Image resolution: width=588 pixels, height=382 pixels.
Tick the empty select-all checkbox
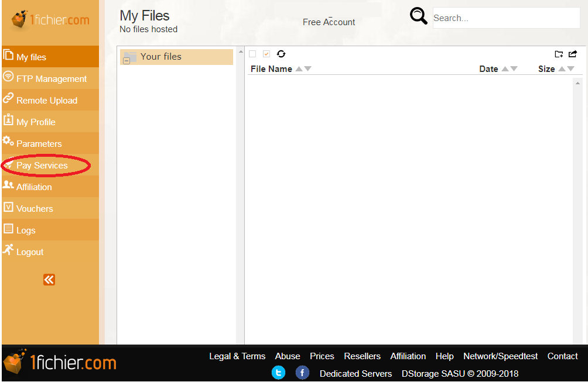(x=253, y=54)
